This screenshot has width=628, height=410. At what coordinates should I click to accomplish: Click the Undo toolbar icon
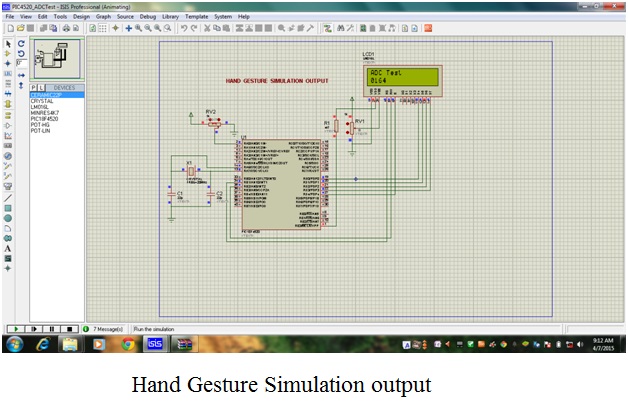point(183,28)
